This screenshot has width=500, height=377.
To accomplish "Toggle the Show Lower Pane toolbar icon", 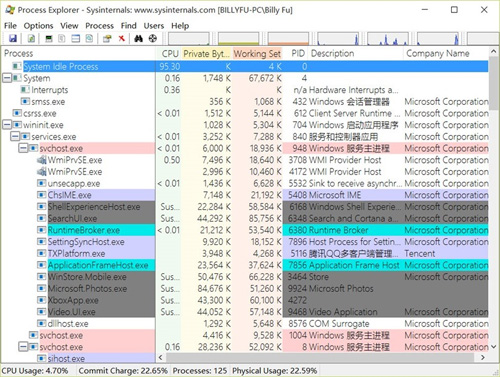I will tap(76, 39).
